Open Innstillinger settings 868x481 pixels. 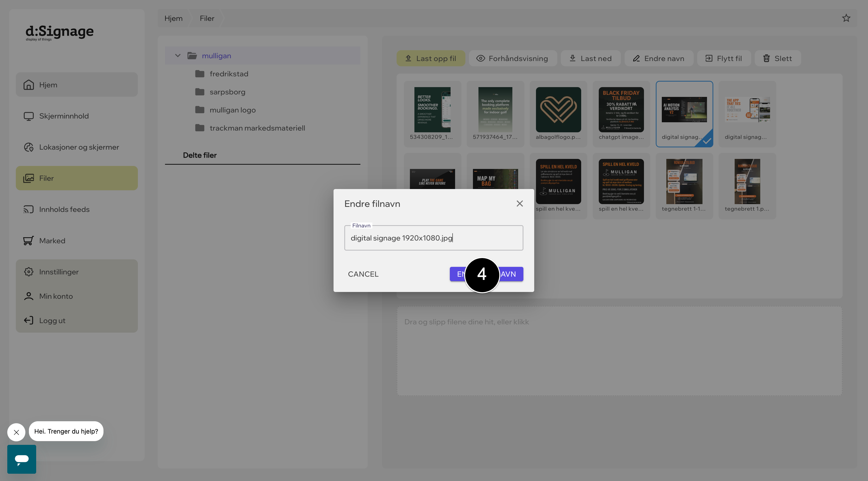(x=77, y=271)
